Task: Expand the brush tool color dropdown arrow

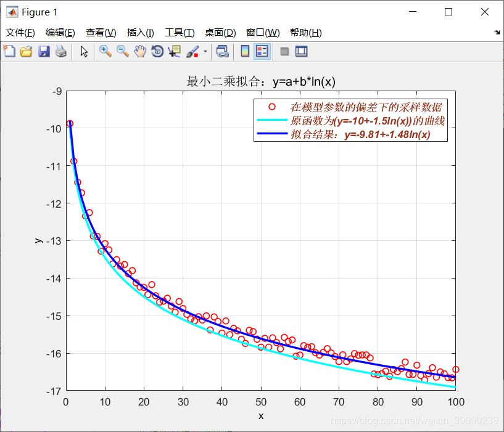Action: 205,51
